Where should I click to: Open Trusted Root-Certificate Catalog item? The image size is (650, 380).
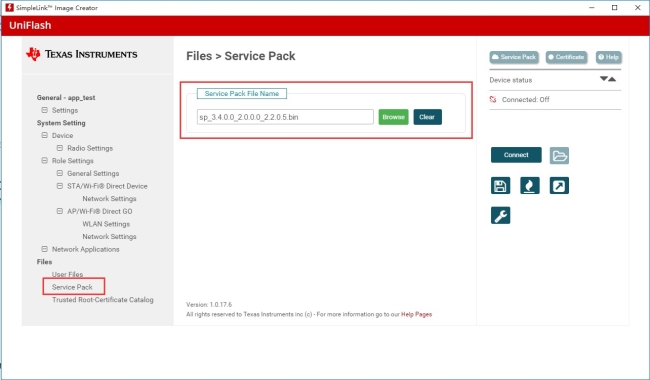pos(103,300)
